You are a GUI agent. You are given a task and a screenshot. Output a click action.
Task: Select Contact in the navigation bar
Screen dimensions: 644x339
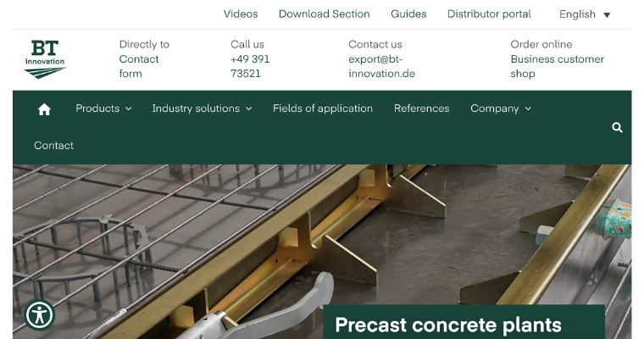(53, 146)
